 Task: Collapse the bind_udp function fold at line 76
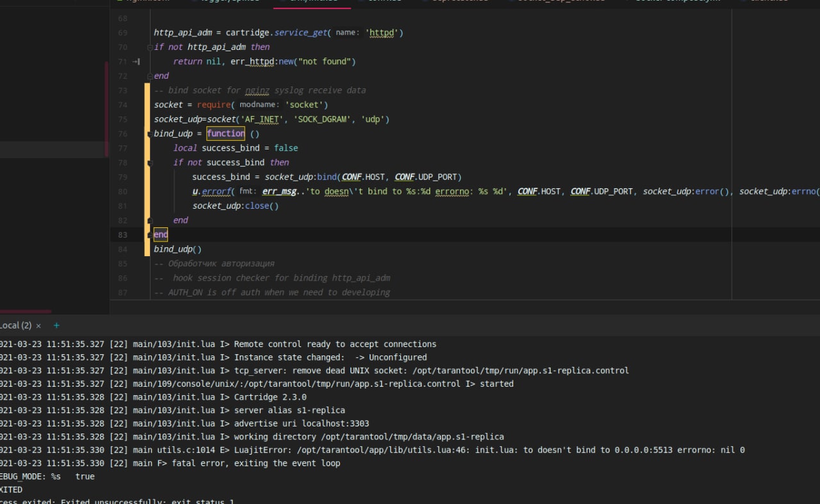coord(150,134)
